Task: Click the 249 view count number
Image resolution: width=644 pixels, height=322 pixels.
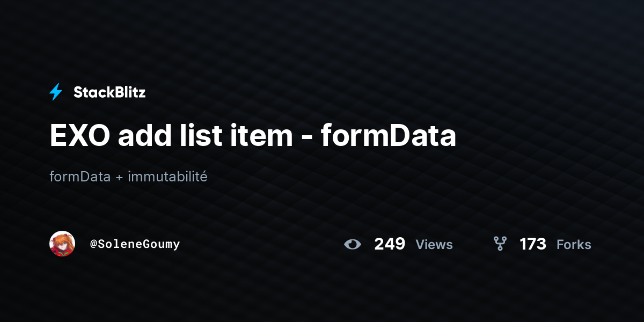Action: click(390, 244)
